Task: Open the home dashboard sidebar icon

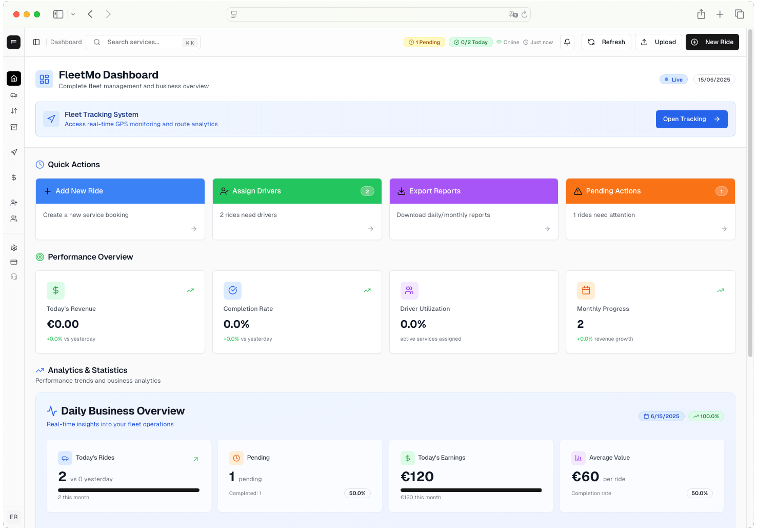Action: click(14, 78)
